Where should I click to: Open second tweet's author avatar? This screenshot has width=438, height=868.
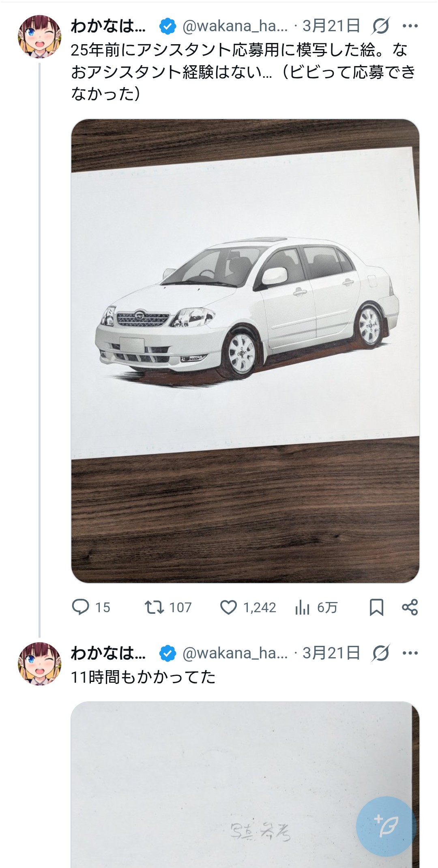pyautogui.click(x=39, y=664)
